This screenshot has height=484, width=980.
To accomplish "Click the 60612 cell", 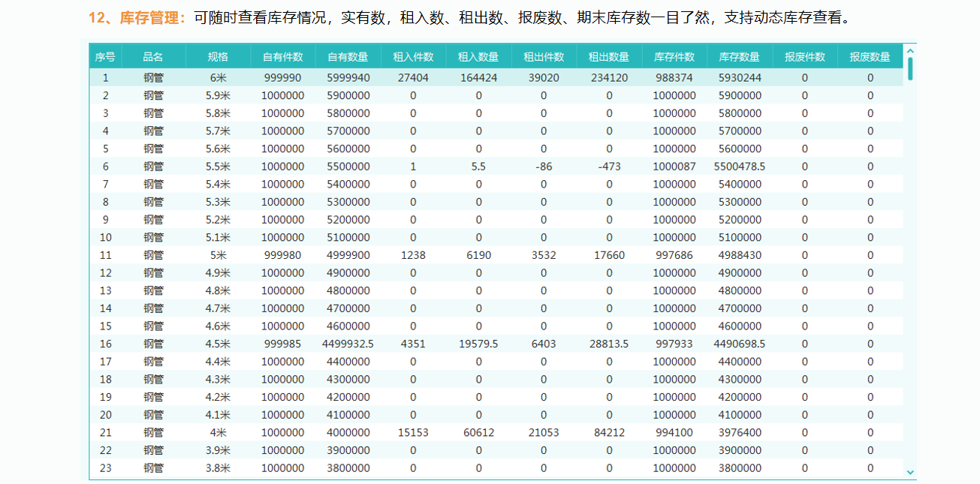I will pyautogui.click(x=478, y=432).
